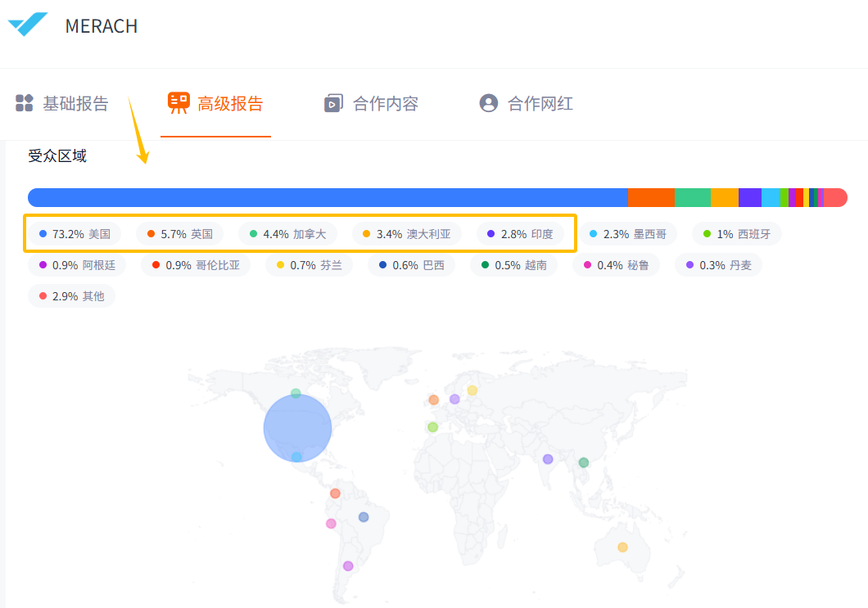Hide the 3.4% 澳大利亚 legend entry
Screen dimensions: 868x608
click(x=406, y=234)
